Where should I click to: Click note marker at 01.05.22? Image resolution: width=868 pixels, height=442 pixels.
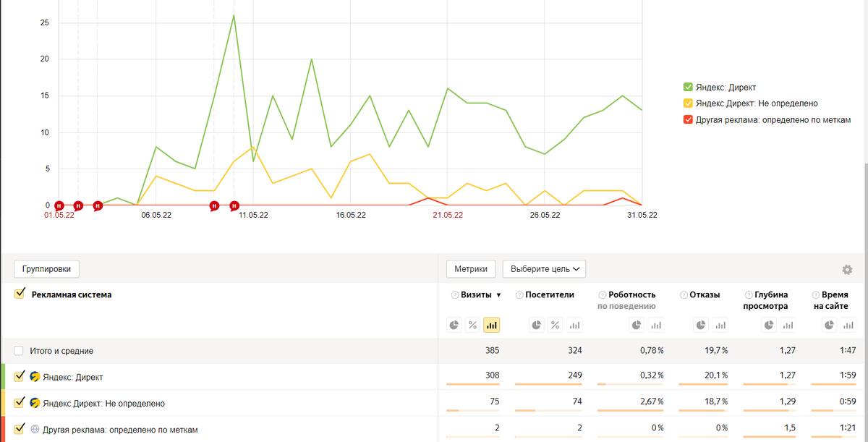coord(59,206)
